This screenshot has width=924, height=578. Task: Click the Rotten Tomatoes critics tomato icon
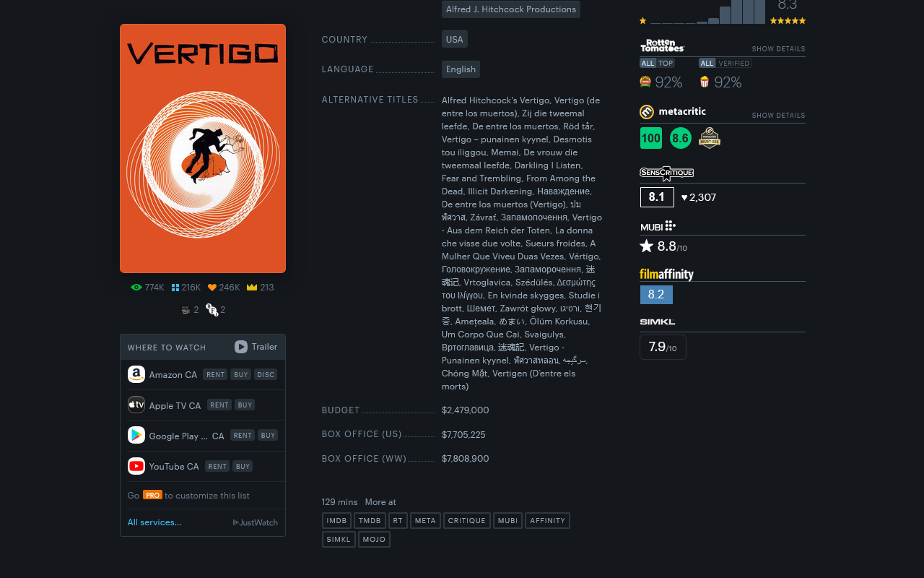click(645, 82)
